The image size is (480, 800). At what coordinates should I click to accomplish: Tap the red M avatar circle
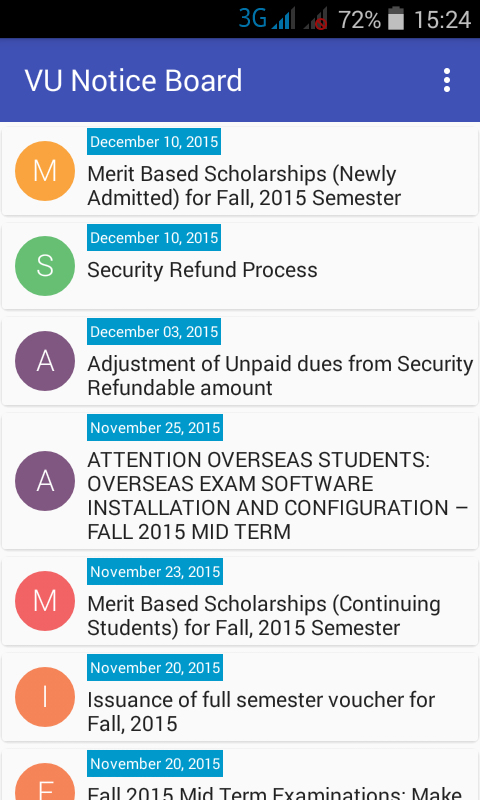pyautogui.click(x=45, y=601)
